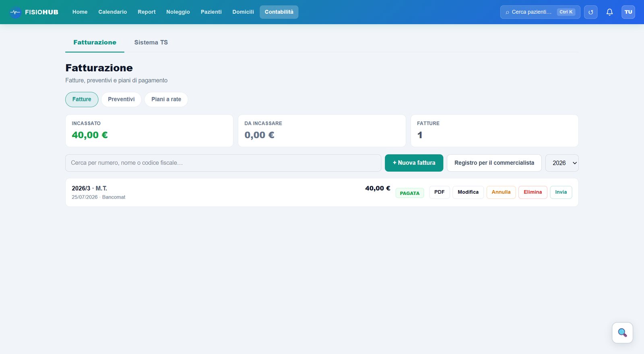
Task: Click Annulla on invoice 2026/3
Action: click(501, 193)
